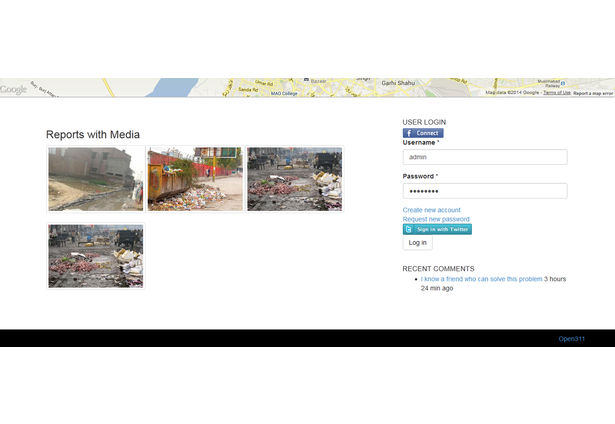Click the Garhi Shahu map label
This screenshot has height=424, width=615.
pos(398,83)
